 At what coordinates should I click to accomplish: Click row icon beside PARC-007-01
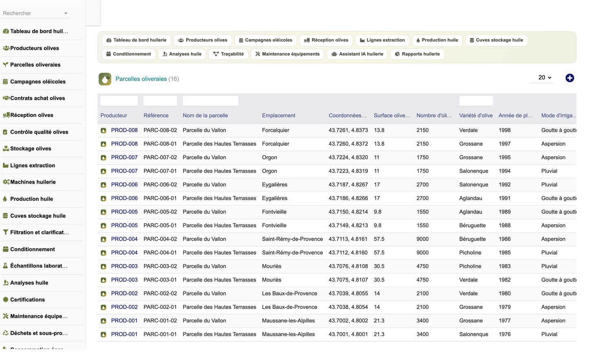104,171
